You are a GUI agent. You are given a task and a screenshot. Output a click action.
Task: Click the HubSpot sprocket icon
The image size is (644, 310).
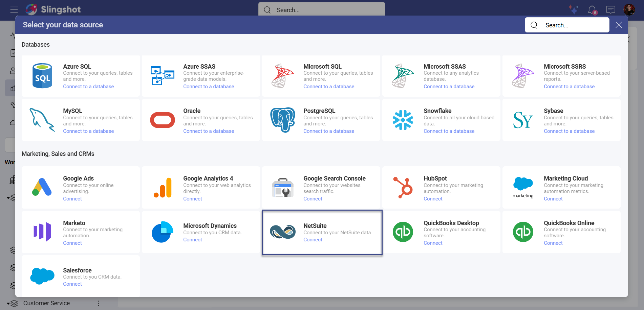[403, 188]
